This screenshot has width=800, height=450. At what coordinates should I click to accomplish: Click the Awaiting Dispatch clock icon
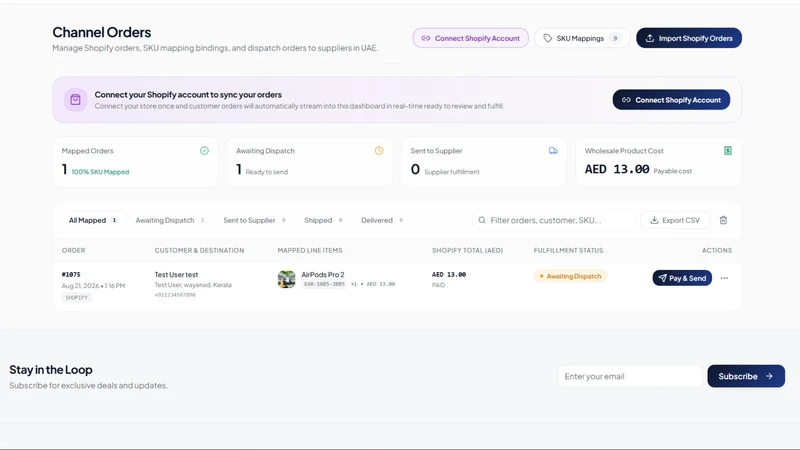(x=379, y=151)
